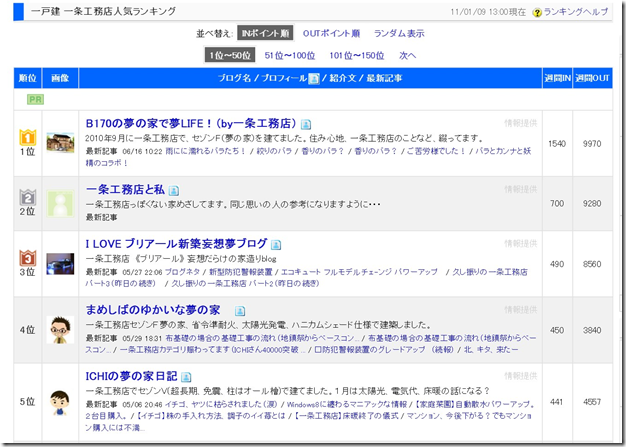
Task: Select weekly IN value 1540
Action: pyautogui.click(x=557, y=144)
